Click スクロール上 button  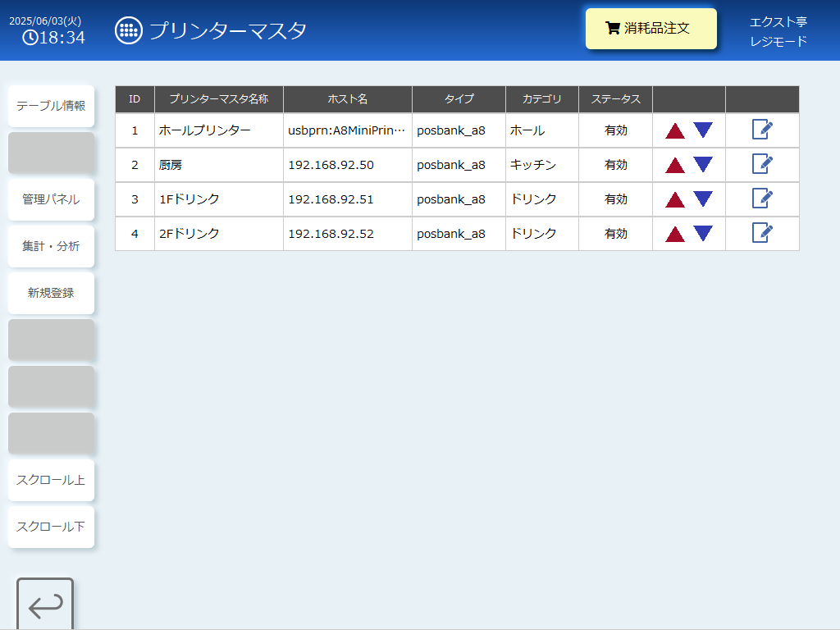click(51, 480)
